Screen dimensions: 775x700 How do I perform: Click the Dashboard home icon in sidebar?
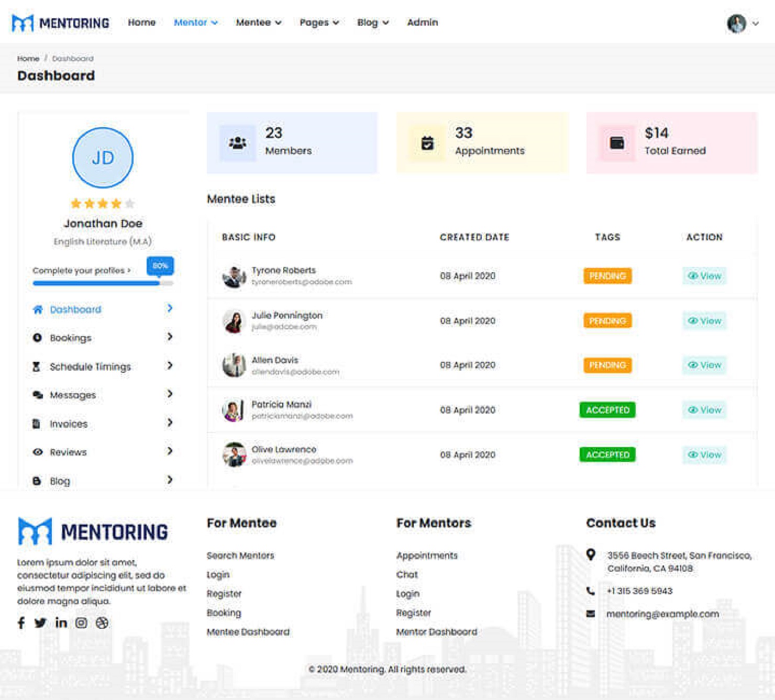point(37,309)
